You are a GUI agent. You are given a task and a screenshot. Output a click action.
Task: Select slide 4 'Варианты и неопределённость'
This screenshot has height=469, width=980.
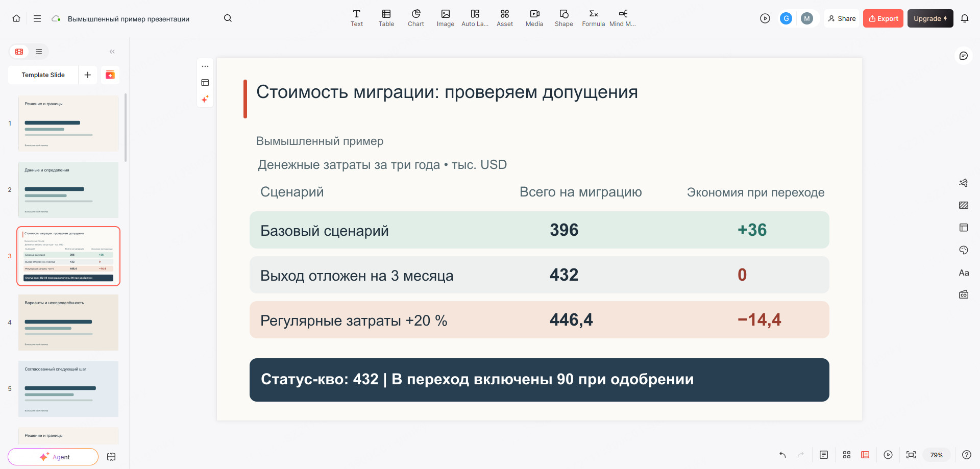68,323
